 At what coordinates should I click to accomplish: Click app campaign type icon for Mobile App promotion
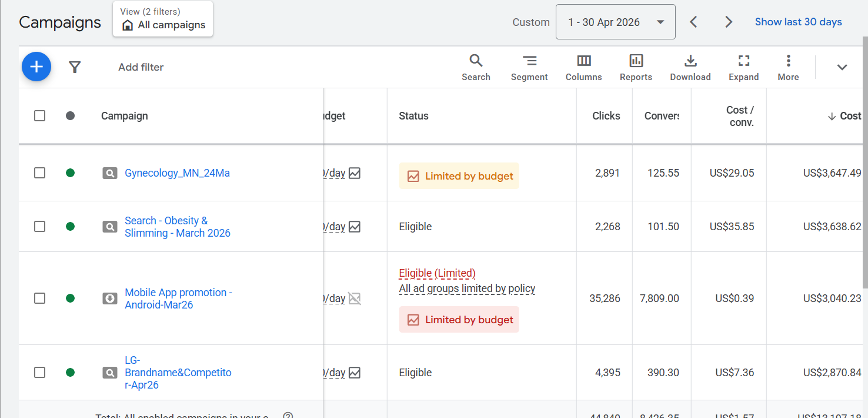(110, 298)
